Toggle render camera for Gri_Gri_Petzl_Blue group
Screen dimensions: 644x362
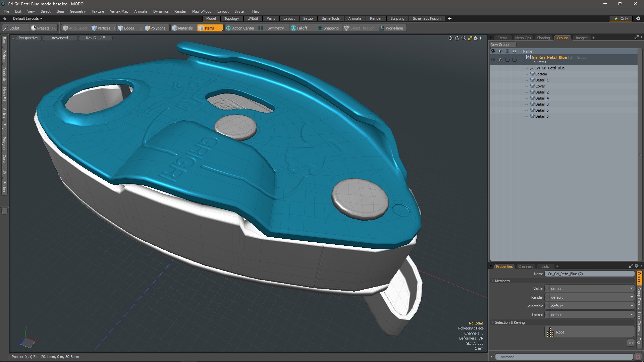pyautogui.click(x=500, y=60)
